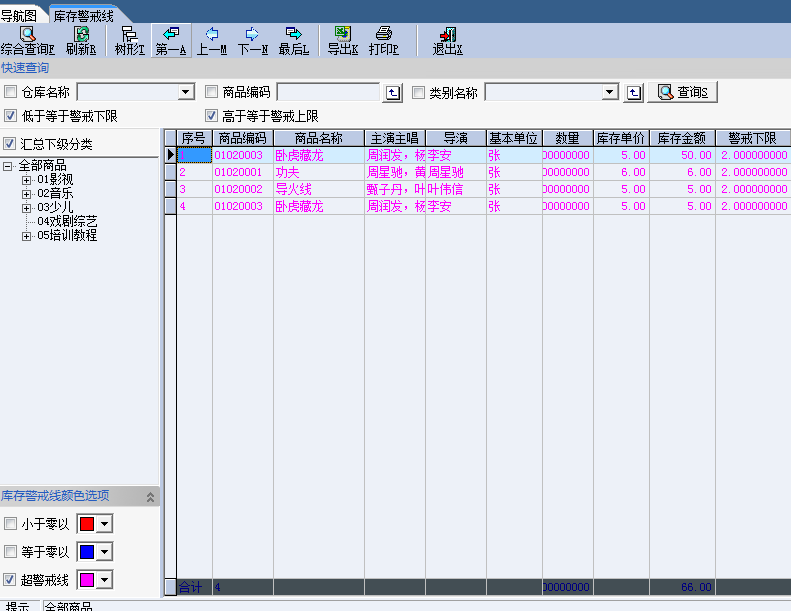Toggle the 汇总下级分类 checkbox
Image resolution: width=791 pixels, height=611 pixels.
[11, 144]
